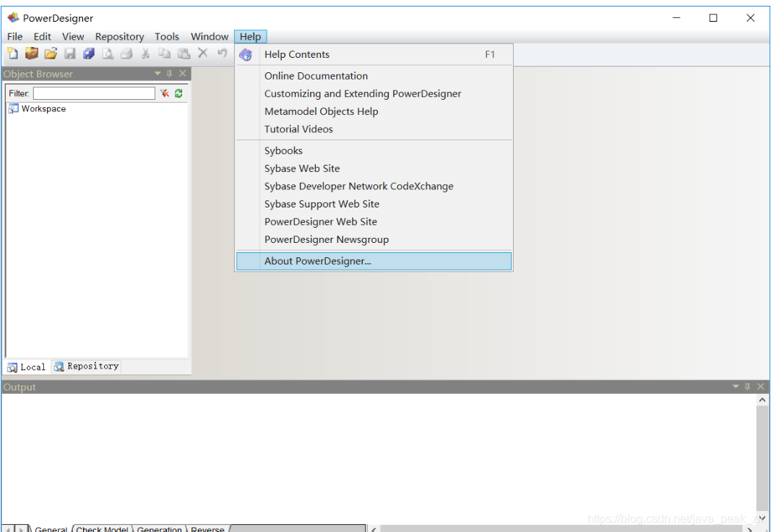Switch to the Repository browser tab
The width and height of the screenshot is (771, 532).
[87, 366]
